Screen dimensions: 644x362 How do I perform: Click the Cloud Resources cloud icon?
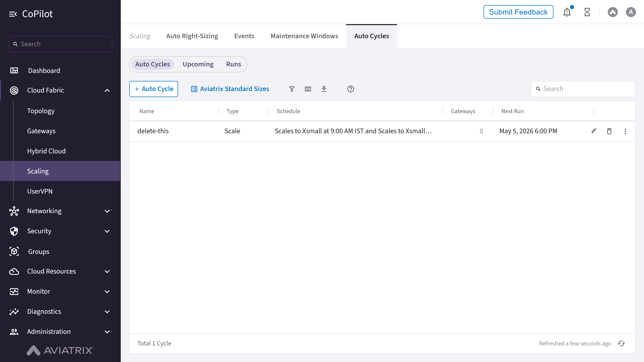pyautogui.click(x=14, y=271)
